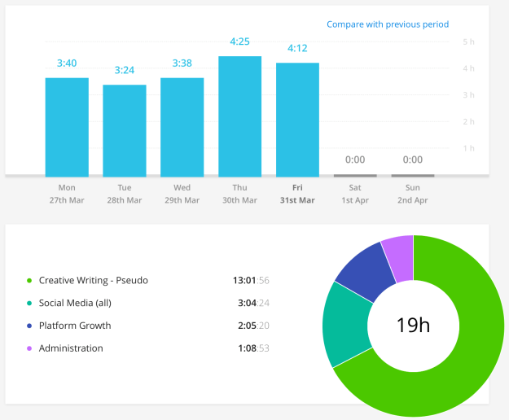The height and width of the screenshot is (420, 509).
Task: Select the empty Sunday 2nd Apr bar
Action: point(413,175)
